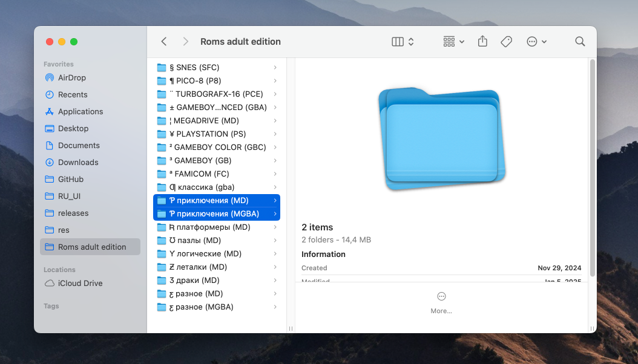Viewport: 638px width, 364px height.
Task: Click the Tags sidebar section header
Action: click(51, 306)
